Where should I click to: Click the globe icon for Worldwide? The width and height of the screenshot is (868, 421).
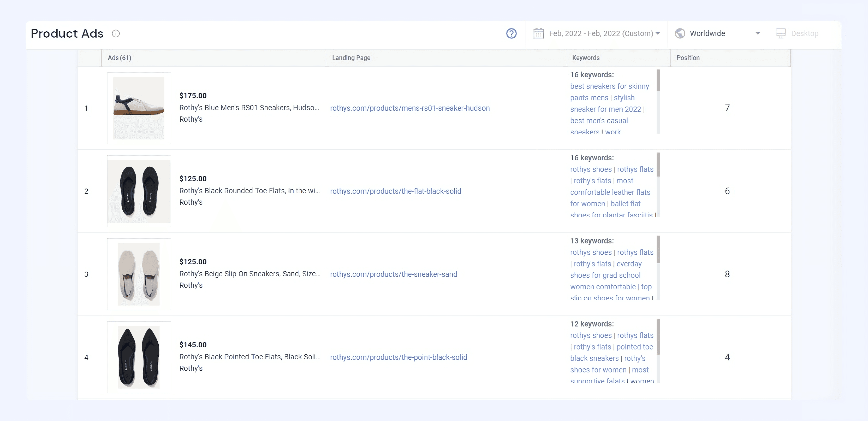(x=680, y=33)
